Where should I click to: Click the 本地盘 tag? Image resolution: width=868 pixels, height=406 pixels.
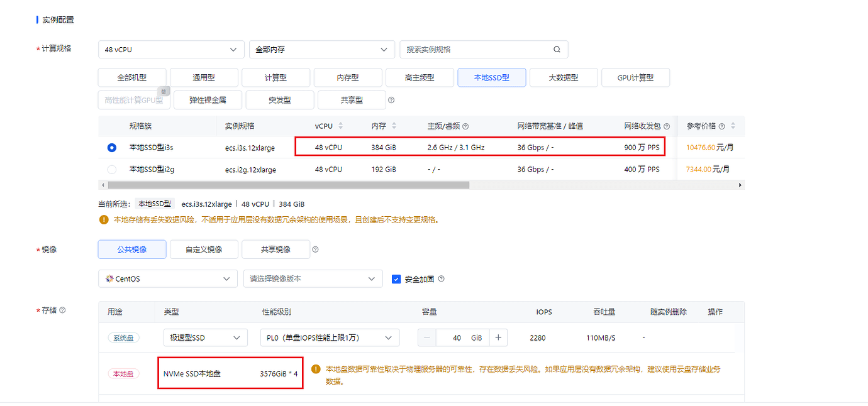[x=123, y=374]
